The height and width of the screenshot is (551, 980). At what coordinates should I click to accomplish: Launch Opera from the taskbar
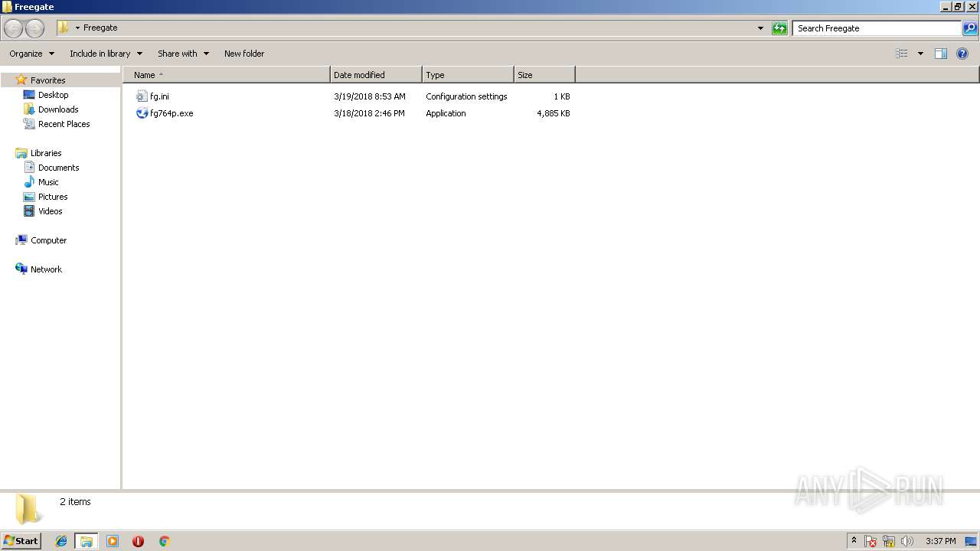(x=138, y=541)
